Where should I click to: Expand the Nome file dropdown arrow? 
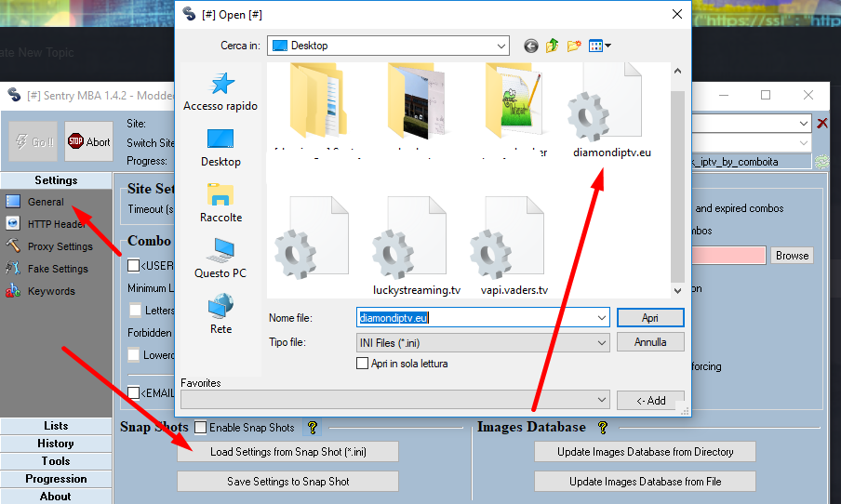tap(602, 318)
